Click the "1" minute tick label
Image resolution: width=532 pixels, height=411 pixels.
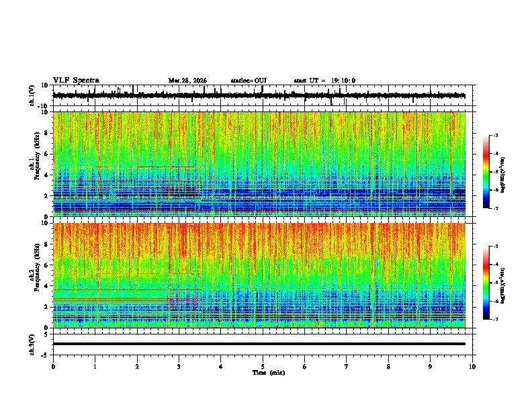(x=95, y=367)
